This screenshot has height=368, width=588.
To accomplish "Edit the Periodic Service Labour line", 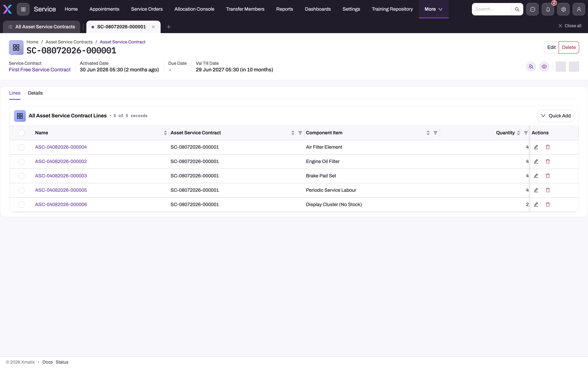I will coord(536,190).
